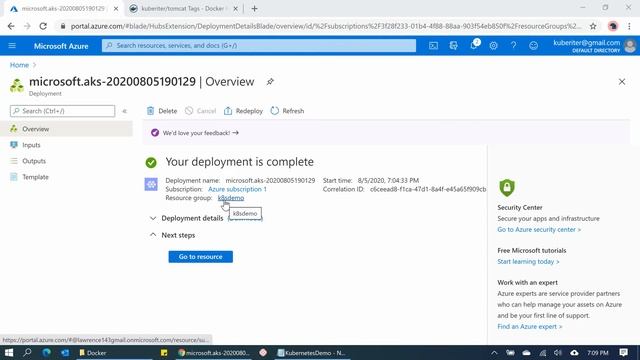Collapse the Next steps section
This screenshot has width=640, height=360.
[172, 235]
